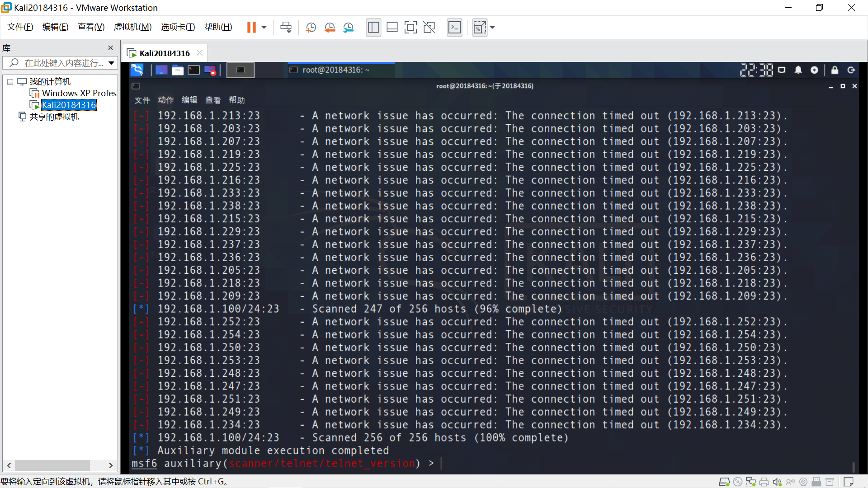Screen dimensions: 868x488
Task: Open the snapshot manager icon
Action: click(348, 28)
